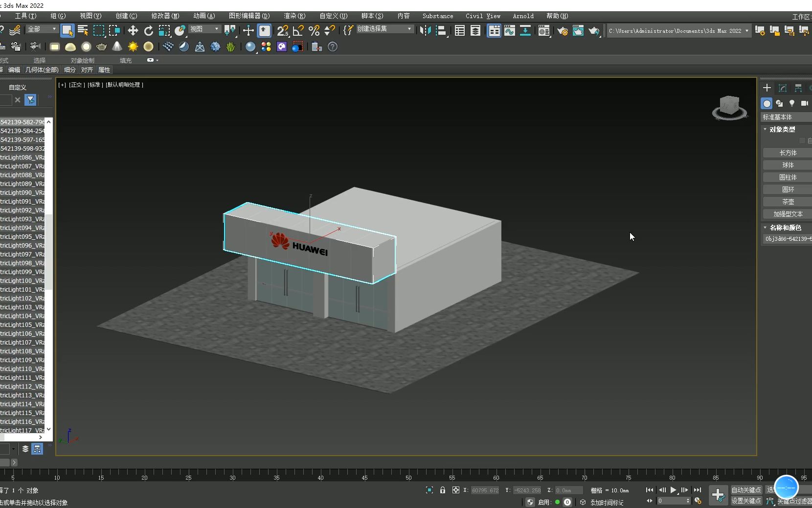Viewport: 812px width, 508px height.
Task: Open the '工具(T)' menu
Action: [x=26, y=16]
